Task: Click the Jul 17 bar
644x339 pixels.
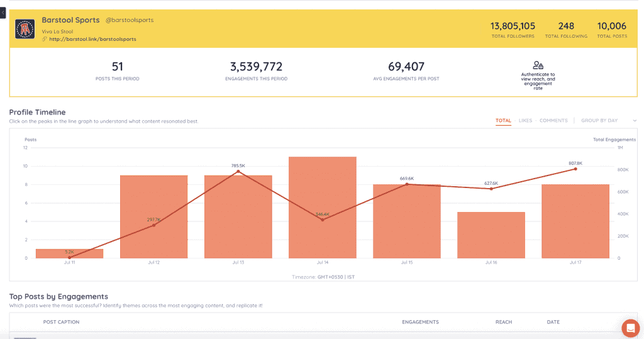Action: [x=575, y=221]
